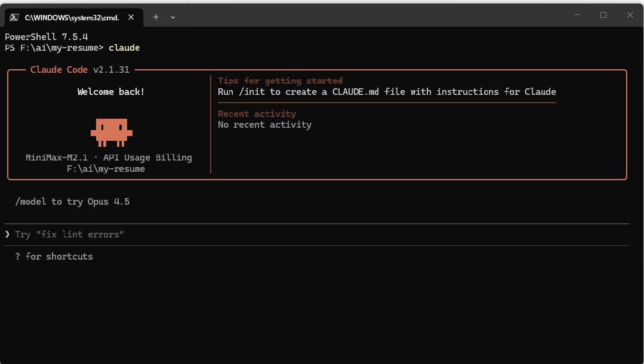Expand the new tab profile dropdown
Screen dimensions: 644x364
click(x=173, y=17)
